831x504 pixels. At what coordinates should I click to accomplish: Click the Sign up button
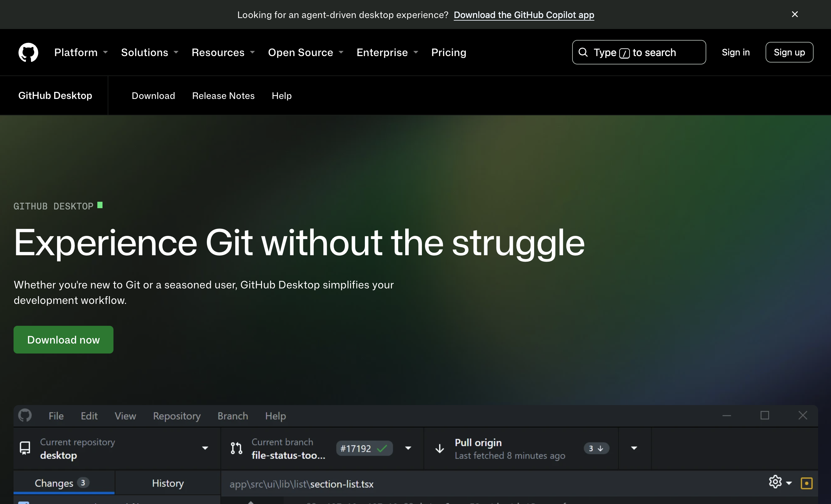point(789,52)
